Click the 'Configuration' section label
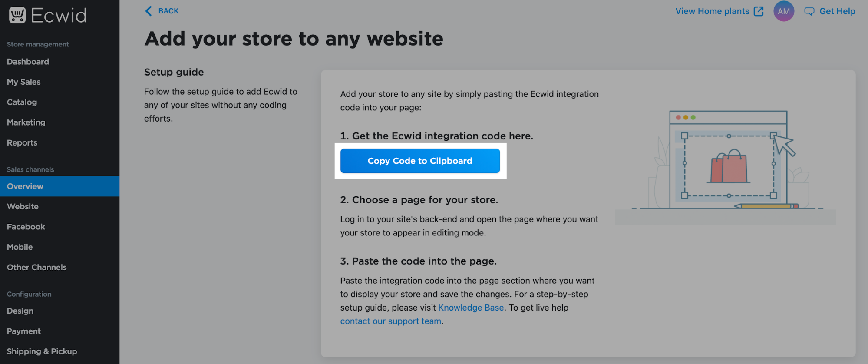The width and height of the screenshot is (868, 364). pos(29,294)
